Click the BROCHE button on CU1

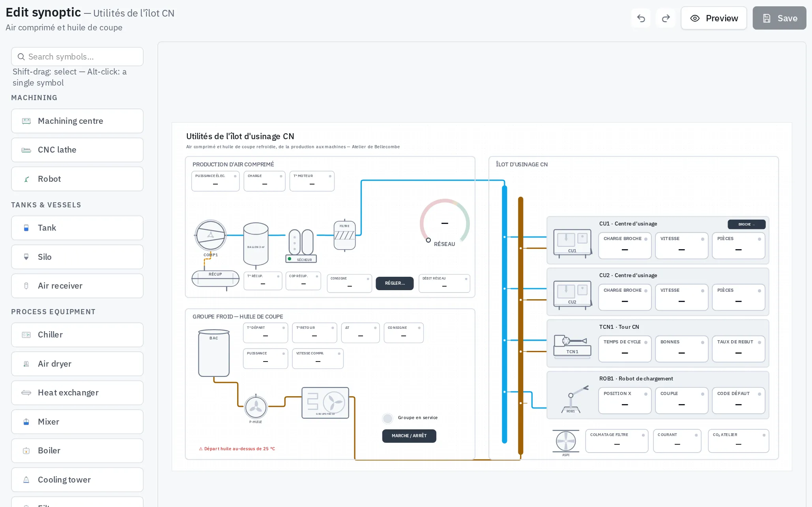747,224
